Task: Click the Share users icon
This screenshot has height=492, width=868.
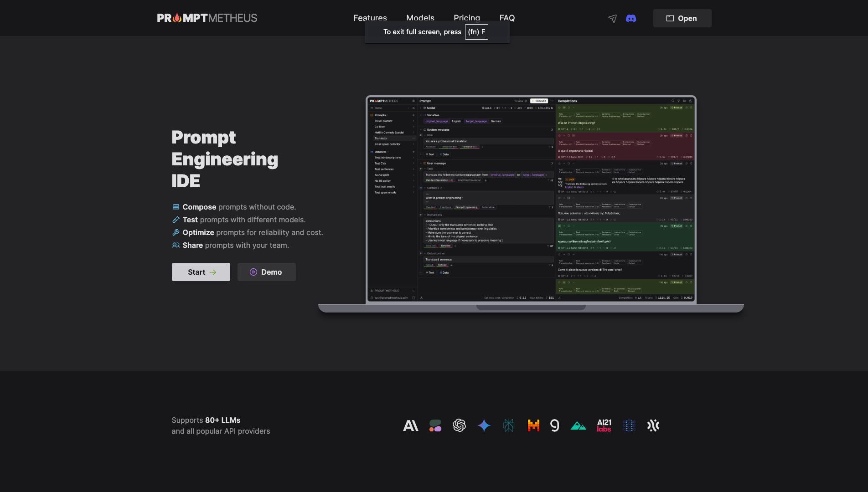Action: click(176, 245)
